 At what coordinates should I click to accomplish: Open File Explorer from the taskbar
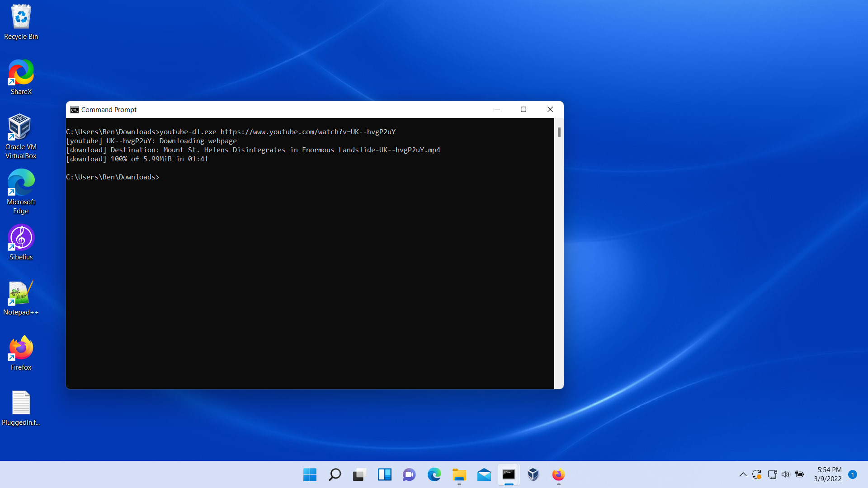pyautogui.click(x=459, y=474)
